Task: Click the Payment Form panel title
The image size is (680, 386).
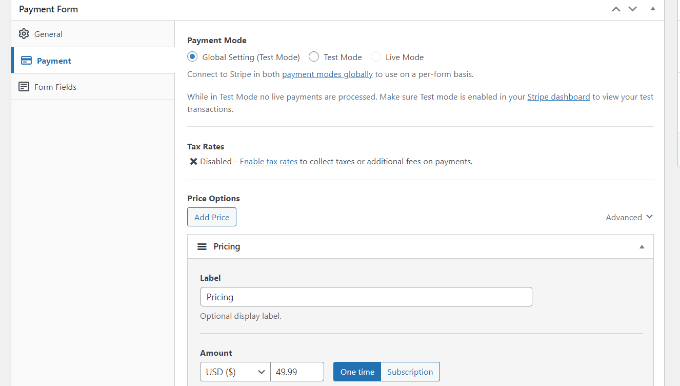Action: click(x=49, y=9)
